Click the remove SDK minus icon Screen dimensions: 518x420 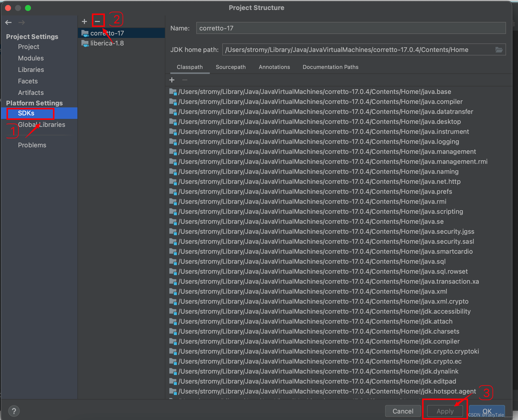point(98,21)
